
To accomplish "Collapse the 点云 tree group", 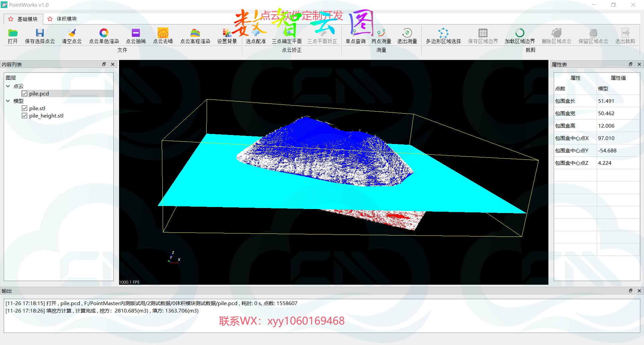I will 8,86.
